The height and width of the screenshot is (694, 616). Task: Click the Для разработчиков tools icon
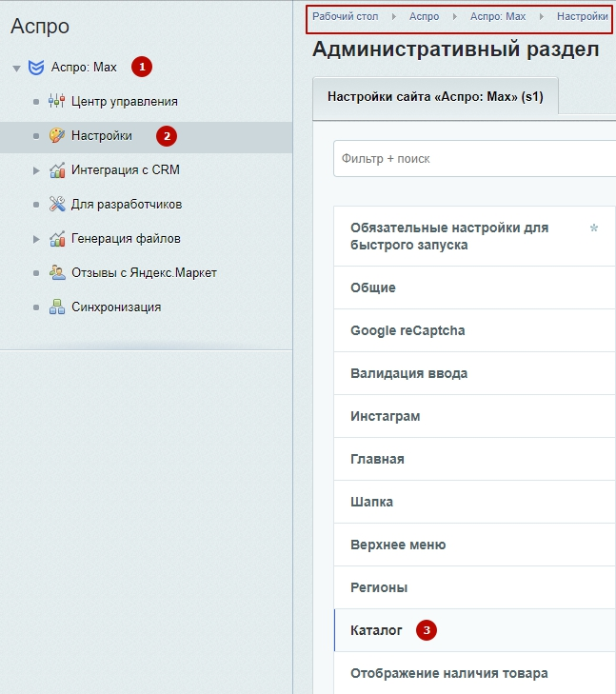tap(57, 204)
